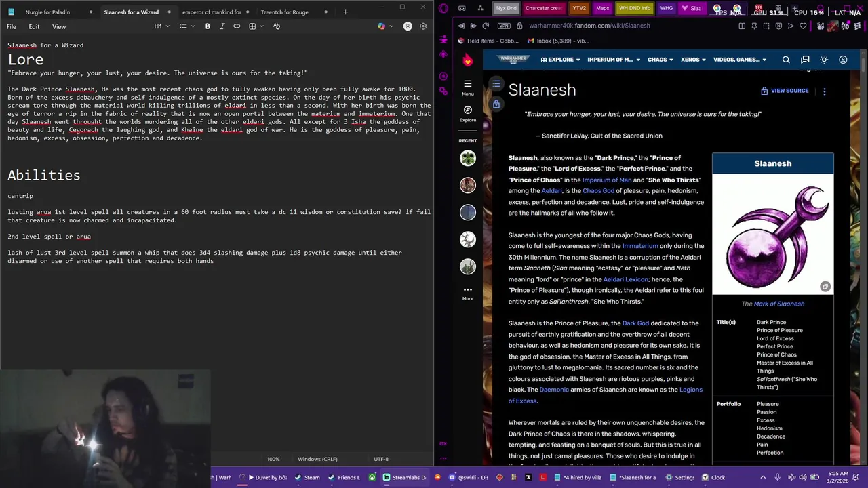The height and width of the screenshot is (488, 868).
Task: Click the clear formatting icon in Notepad
Action: point(277,26)
